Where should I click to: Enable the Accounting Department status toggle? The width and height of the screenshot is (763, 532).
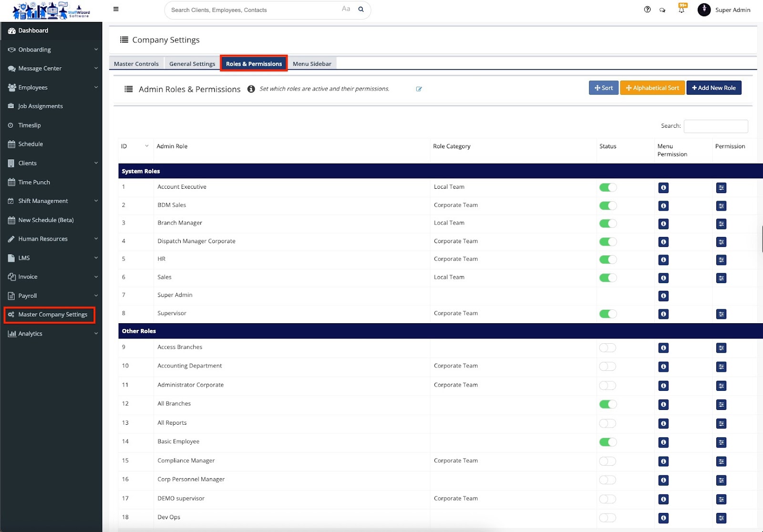(x=608, y=367)
